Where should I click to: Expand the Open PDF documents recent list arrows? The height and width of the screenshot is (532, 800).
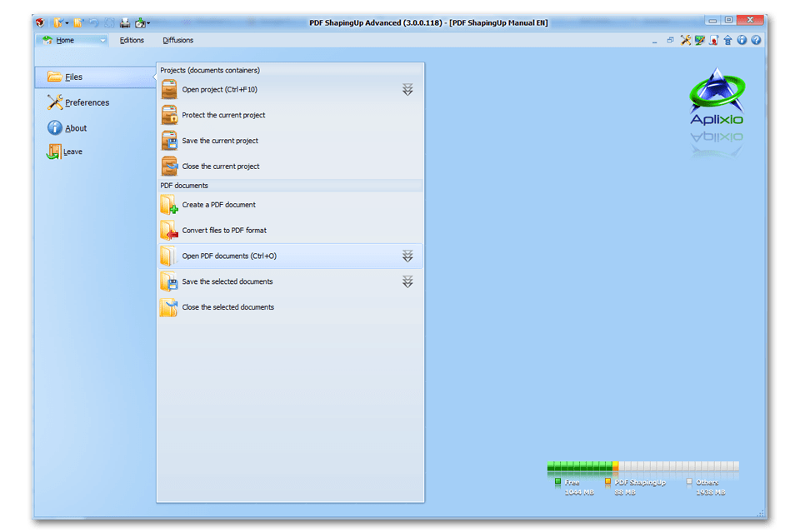tap(407, 256)
